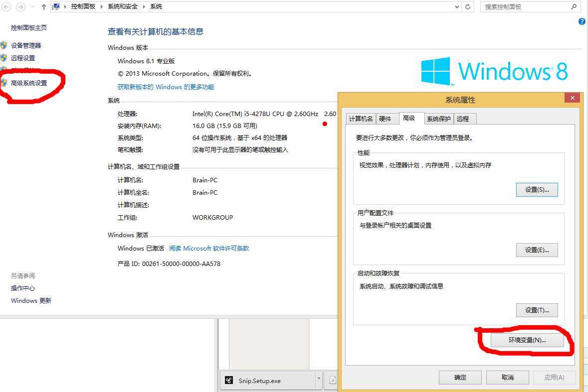
Task: Switch to the 计算机名 tab
Action: pos(361,119)
